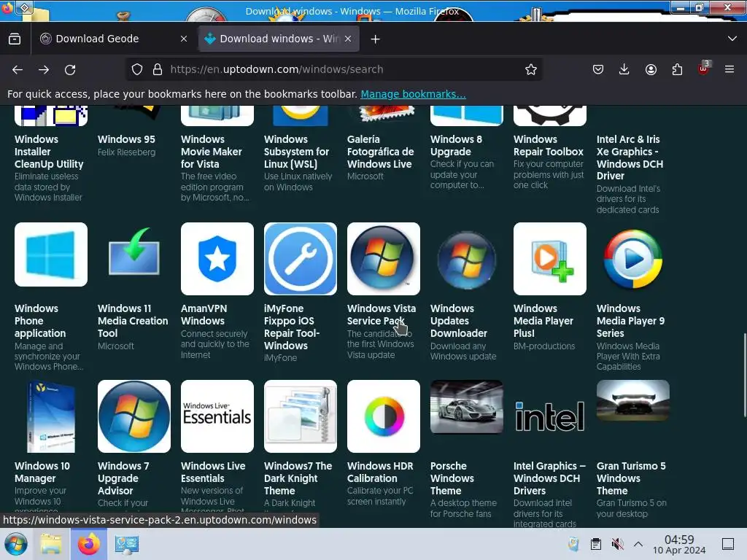Switch to the Download Geode tab
Screen dimensions: 747x560
point(114,39)
